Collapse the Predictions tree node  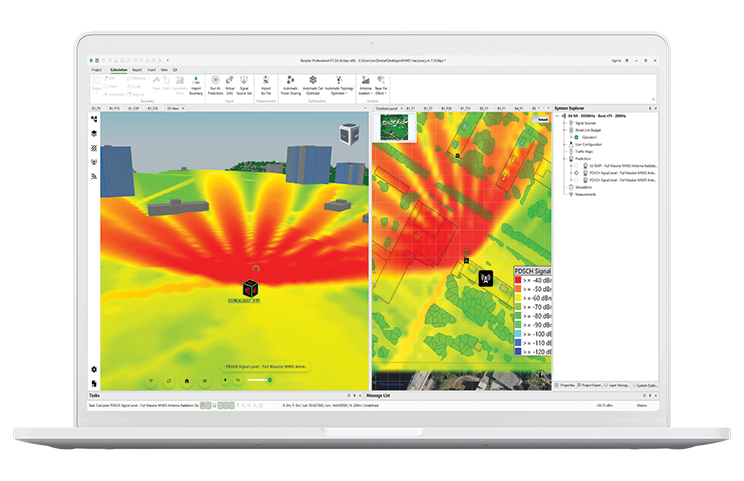click(565, 158)
